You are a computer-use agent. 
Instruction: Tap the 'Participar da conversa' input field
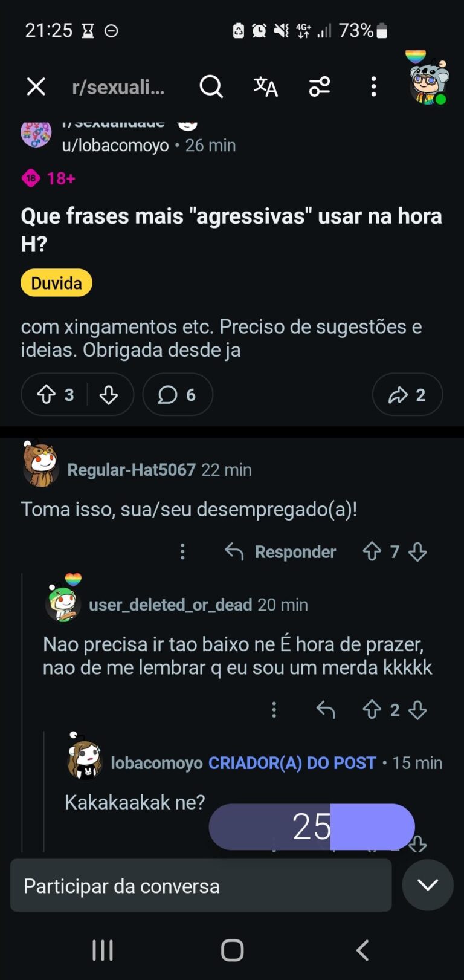201,886
